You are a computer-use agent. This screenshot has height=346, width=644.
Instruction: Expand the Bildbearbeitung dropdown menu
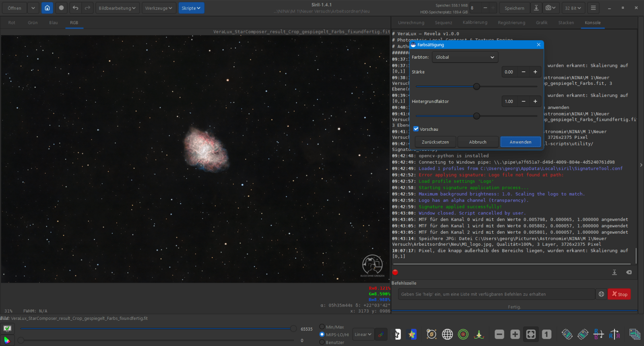click(x=117, y=8)
